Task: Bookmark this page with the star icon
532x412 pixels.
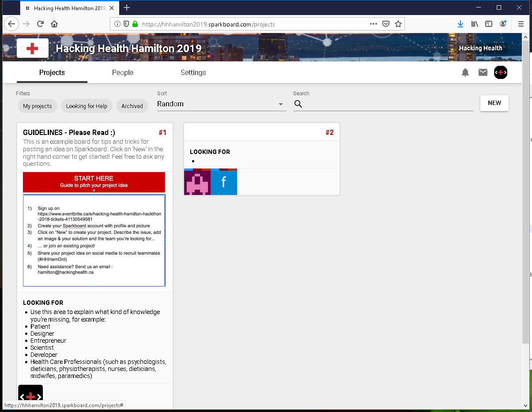Action: click(x=398, y=24)
